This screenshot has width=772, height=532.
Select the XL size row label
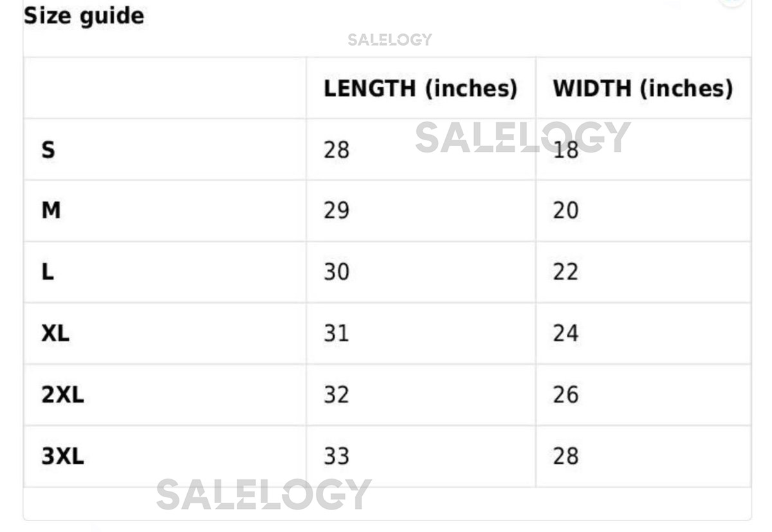point(55,333)
